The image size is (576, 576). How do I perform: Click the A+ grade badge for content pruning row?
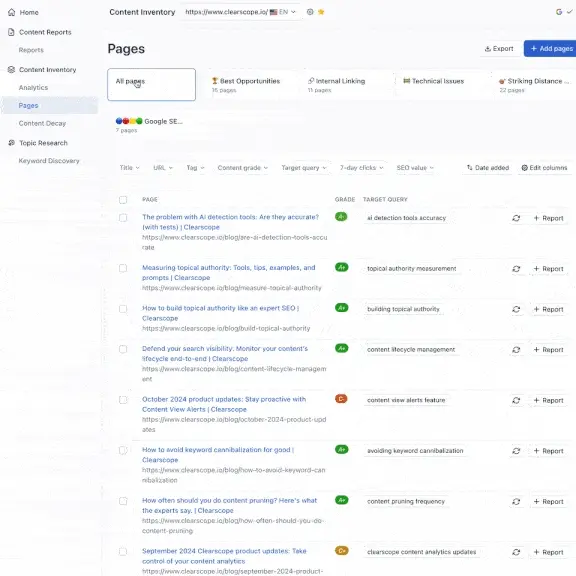coord(342,500)
